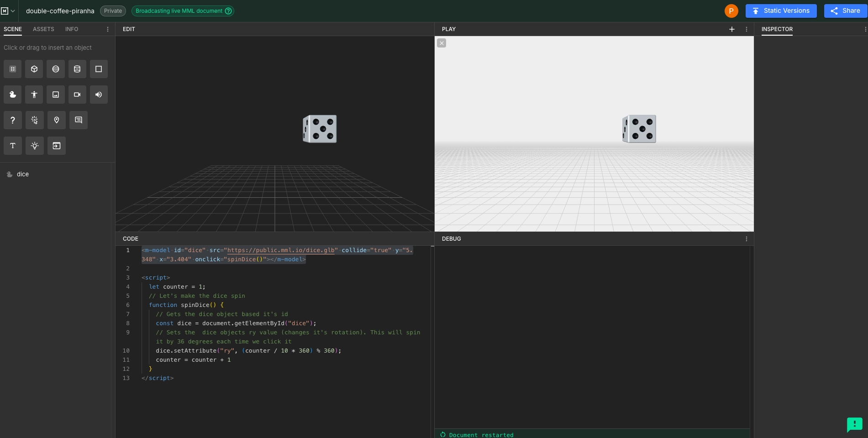Insert a cube object from the palette
Screen dimensions: 868x438
(34, 69)
